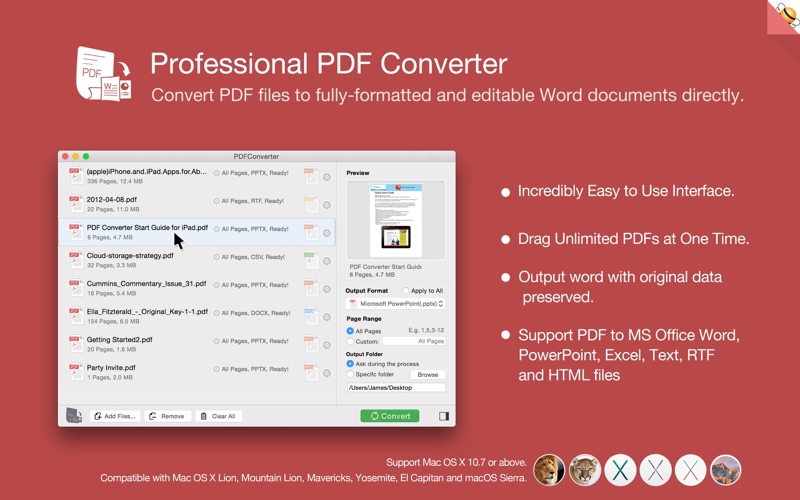
Task: Click the output folder path field
Action: click(395, 387)
